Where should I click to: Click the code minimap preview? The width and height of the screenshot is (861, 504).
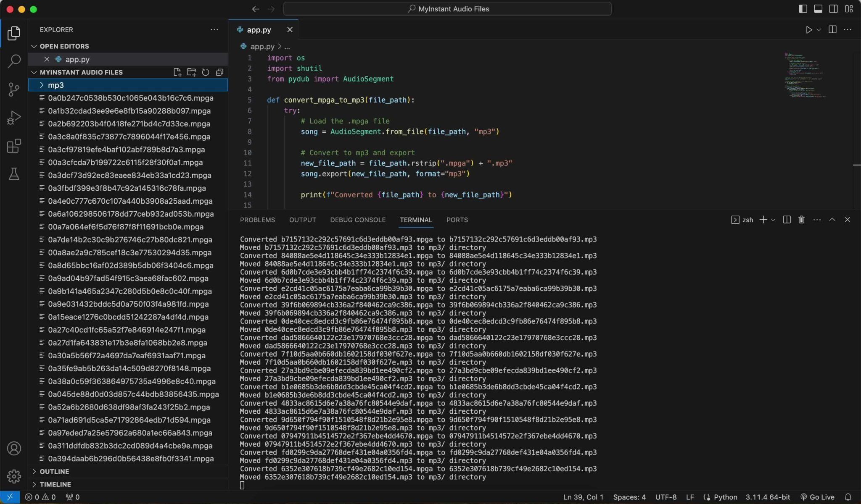point(805,76)
